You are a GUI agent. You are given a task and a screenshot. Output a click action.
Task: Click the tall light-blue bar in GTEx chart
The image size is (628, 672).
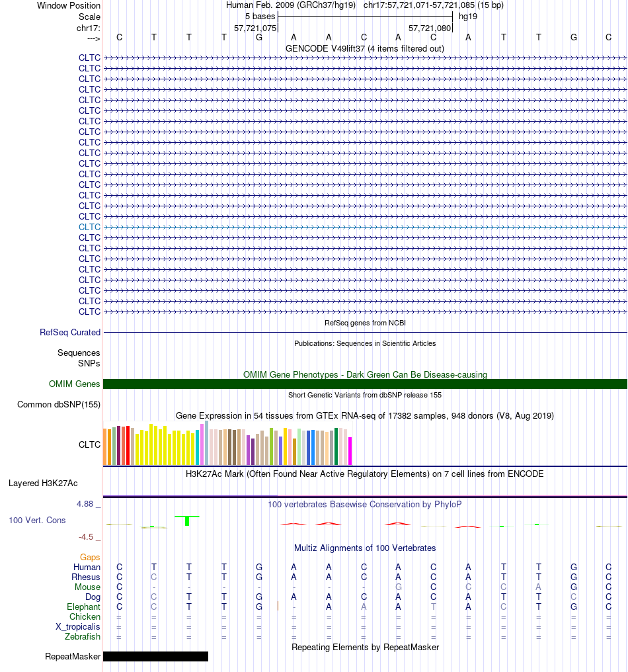(206, 442)
